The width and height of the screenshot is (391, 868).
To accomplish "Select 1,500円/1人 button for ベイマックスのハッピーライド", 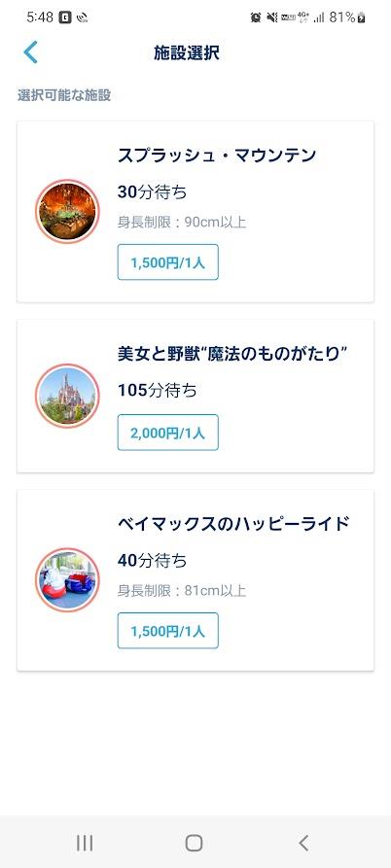I will pyautogui.click(x=168, y=631).
